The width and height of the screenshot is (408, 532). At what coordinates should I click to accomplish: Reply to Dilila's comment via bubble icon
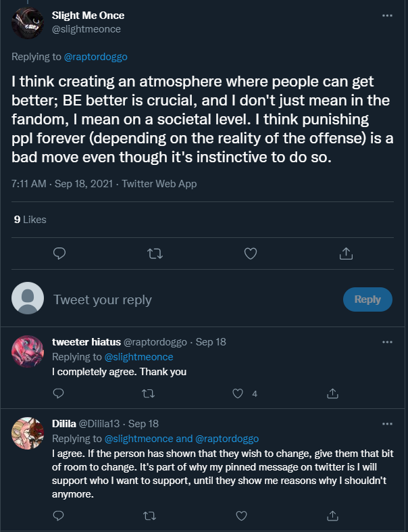pyautogui.click(x=59, y=516)
